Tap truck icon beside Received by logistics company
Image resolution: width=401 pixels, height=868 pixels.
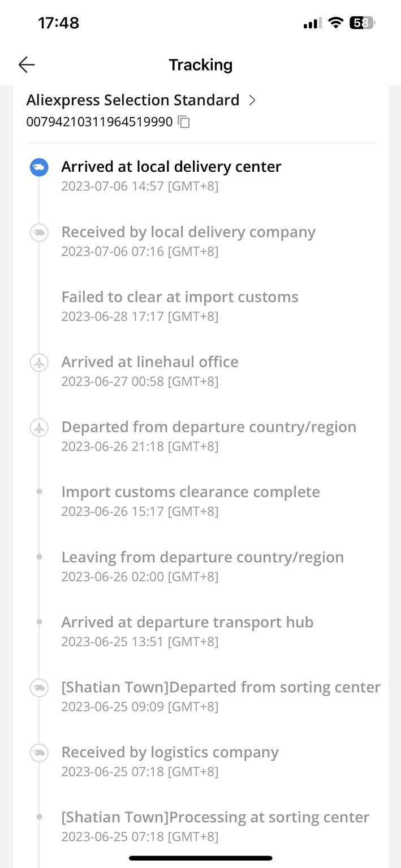39,753
